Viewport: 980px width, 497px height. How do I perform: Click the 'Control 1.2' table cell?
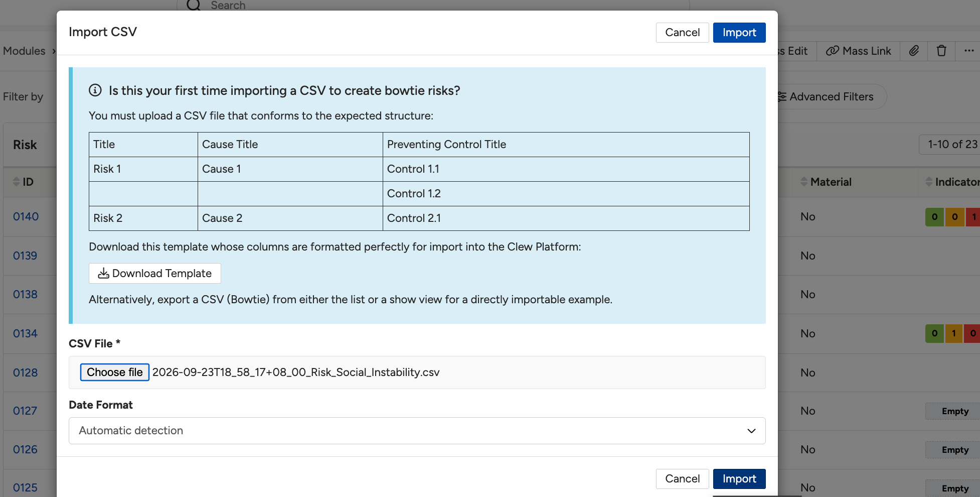(566, 194)
